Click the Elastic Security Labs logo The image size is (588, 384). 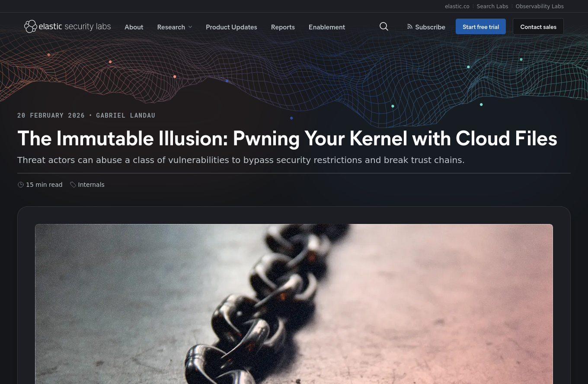[67, 26]
